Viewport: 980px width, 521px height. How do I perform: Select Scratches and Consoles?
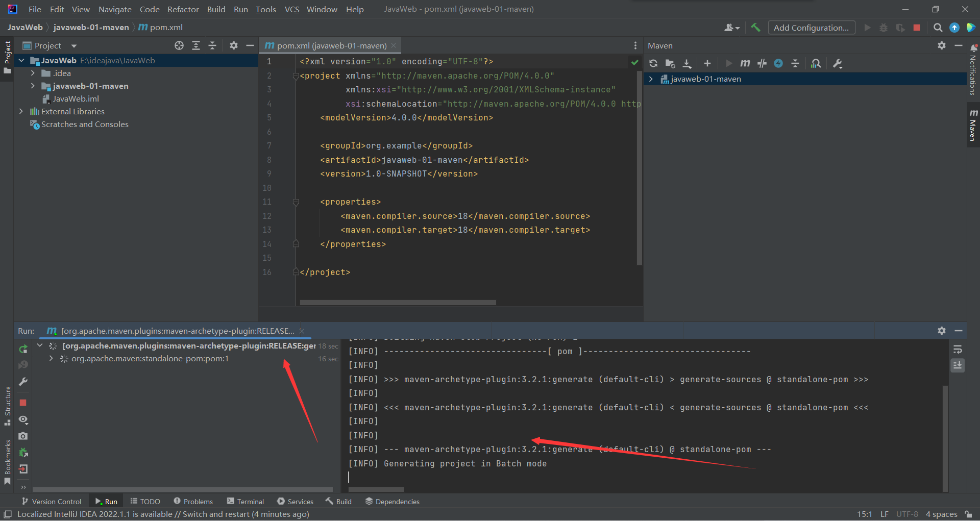[85, 125]
